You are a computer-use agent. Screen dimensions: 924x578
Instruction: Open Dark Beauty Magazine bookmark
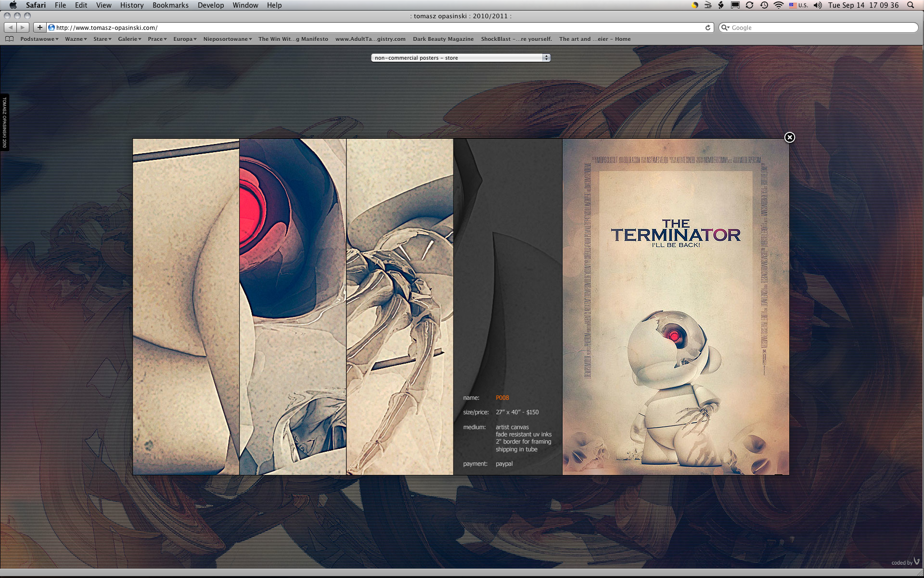coord(443,39)
